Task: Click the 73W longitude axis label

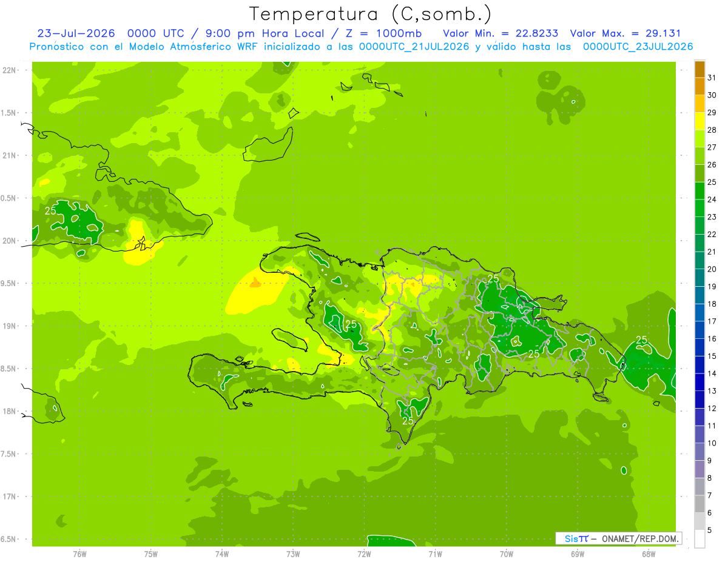Action: click(x=293, y=554)
